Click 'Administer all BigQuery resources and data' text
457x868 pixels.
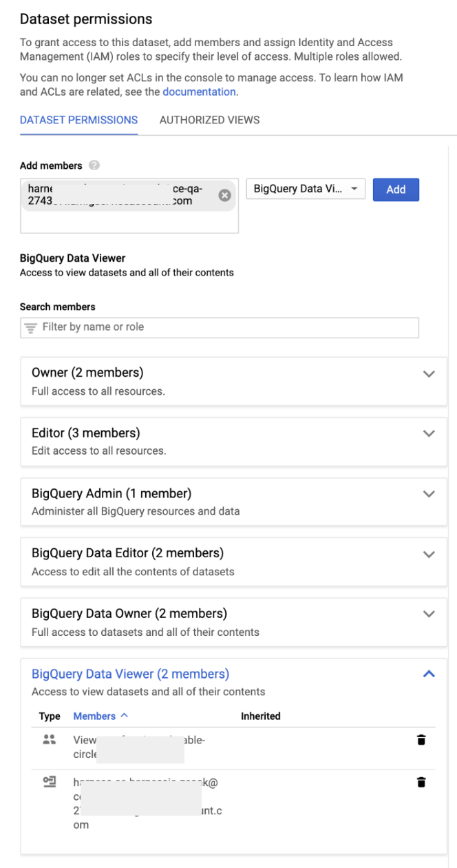click(136, 511)
